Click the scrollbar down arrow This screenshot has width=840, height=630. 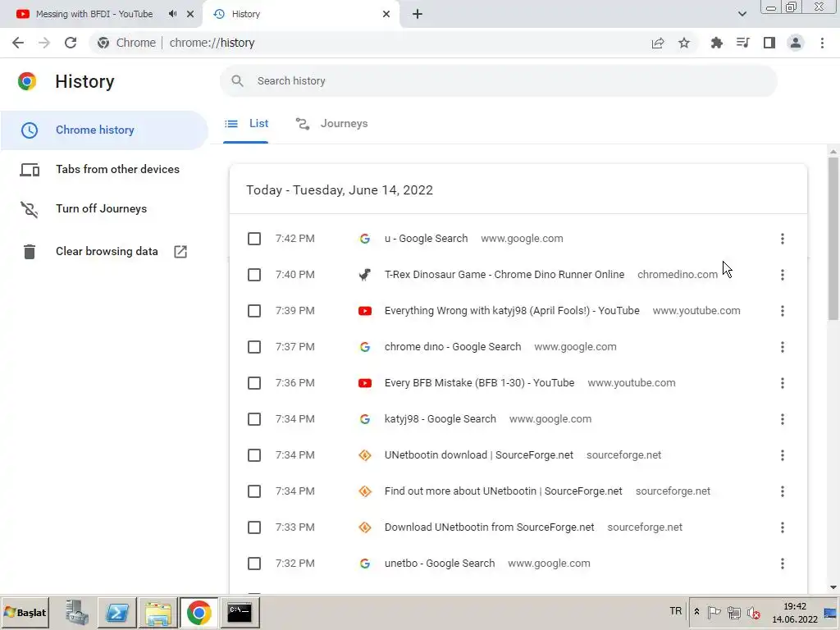833,587
